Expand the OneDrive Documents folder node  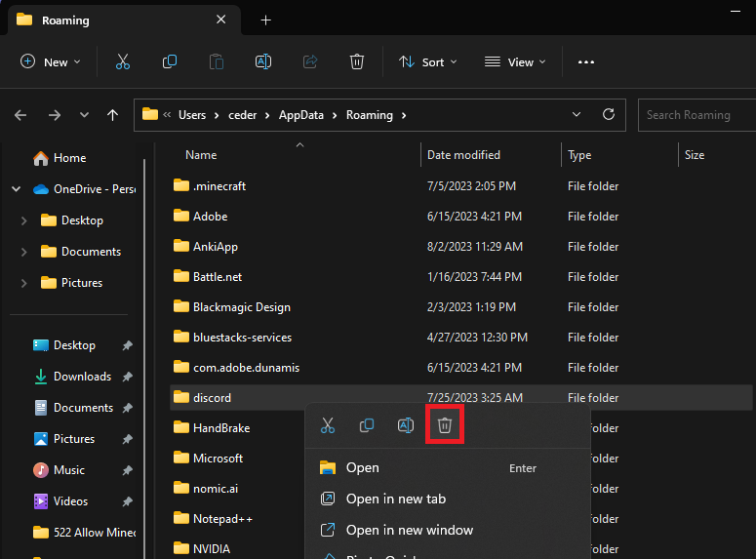23,252
